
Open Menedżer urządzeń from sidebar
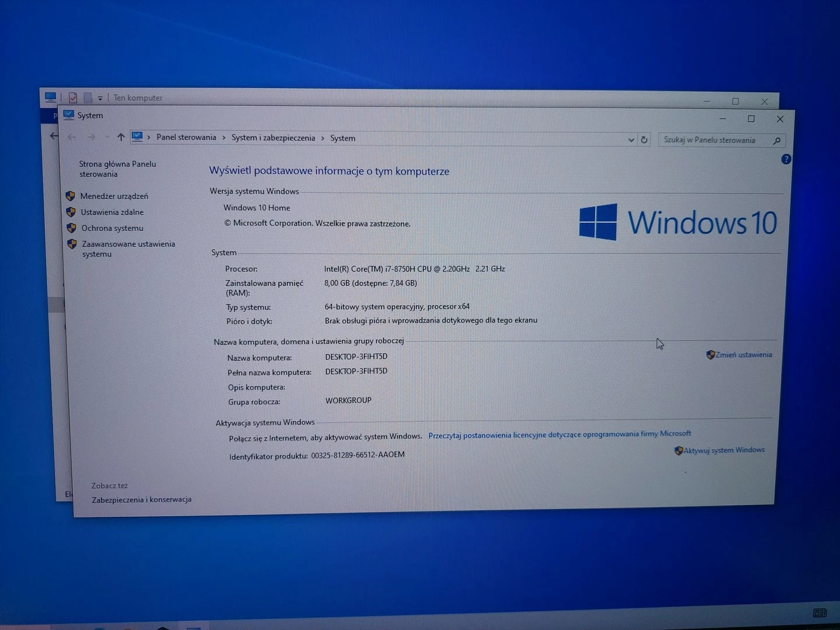114,196
